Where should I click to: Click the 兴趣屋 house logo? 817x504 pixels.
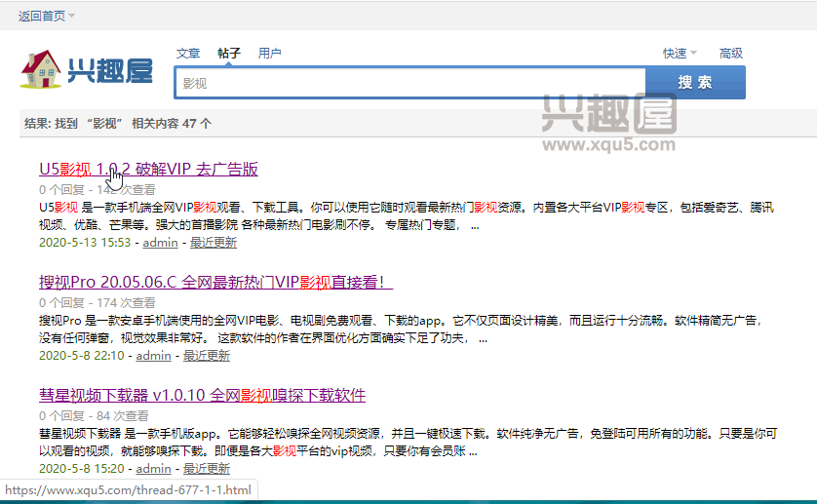tap(87, 69)
